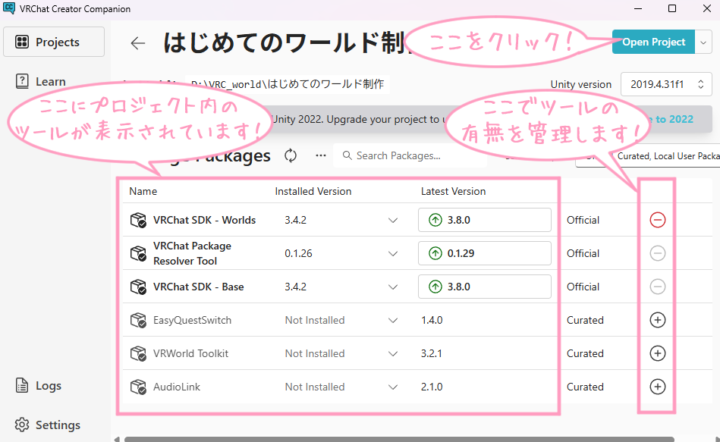Open the Learn section in sidebar
This screenshot has height=442, width=720.
41,81
